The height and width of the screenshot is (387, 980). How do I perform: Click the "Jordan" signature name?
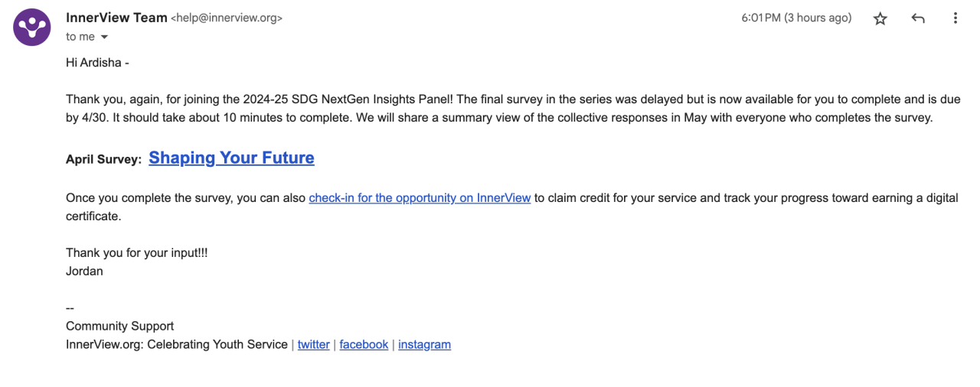84,272
